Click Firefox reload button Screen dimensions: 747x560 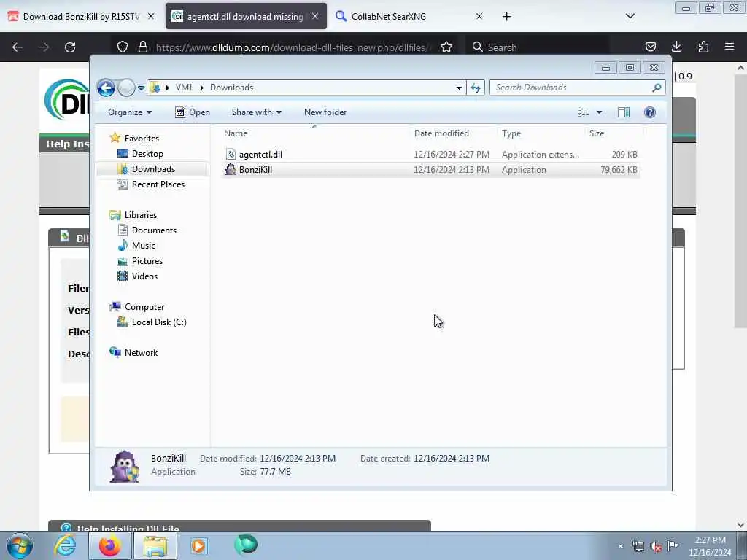[70, 47]
